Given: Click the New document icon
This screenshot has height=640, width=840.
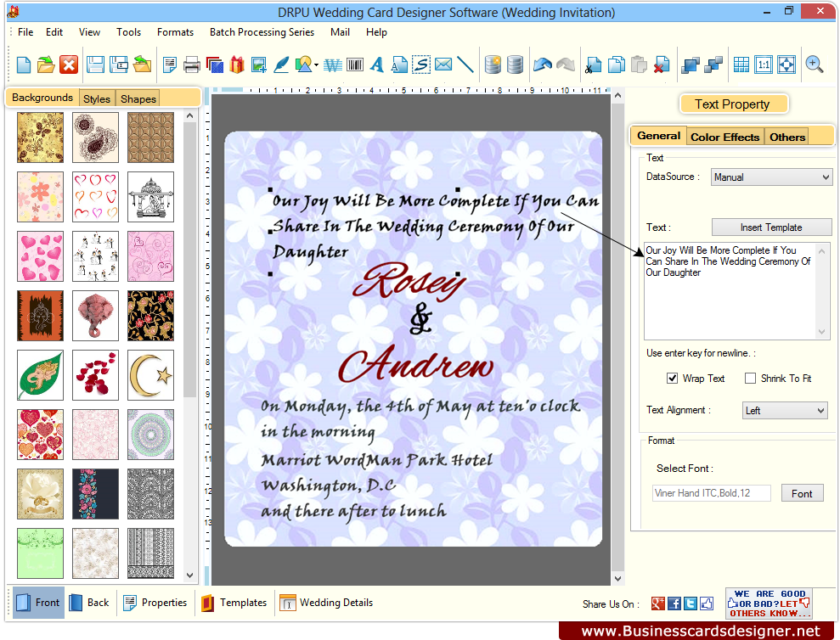Looking at the screenshot, I should (x=24, y=65).
